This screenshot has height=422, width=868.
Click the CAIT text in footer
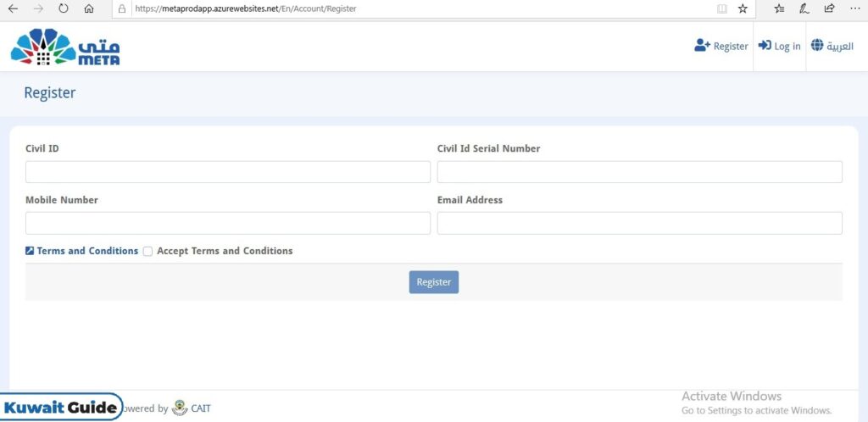pyautogui.click(x=201, y=408)
